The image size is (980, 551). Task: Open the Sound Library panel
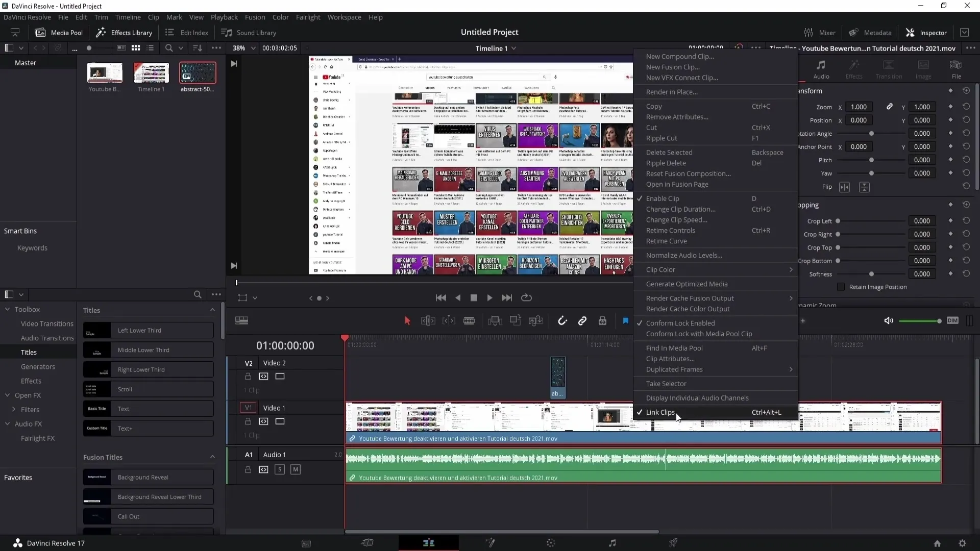coord(249,33)
